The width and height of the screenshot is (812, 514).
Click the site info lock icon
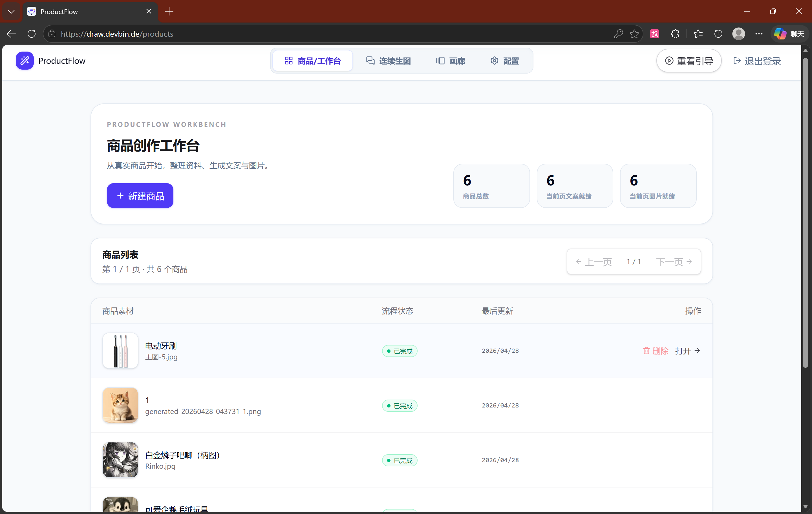(52, 34)
